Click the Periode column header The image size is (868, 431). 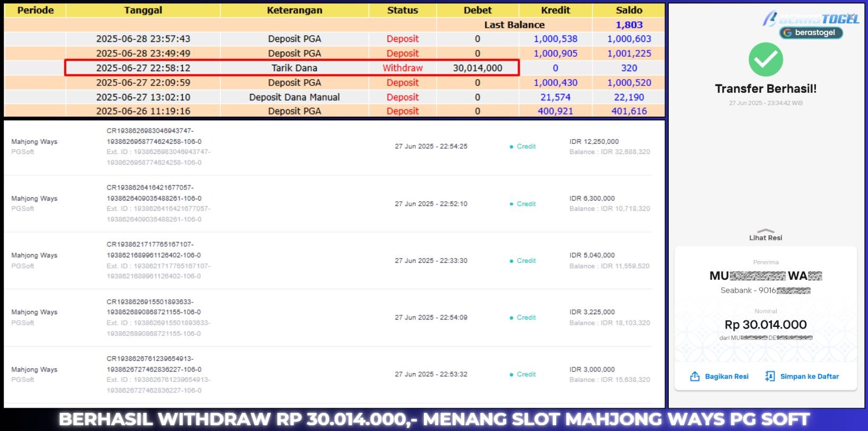coord(36,10)
